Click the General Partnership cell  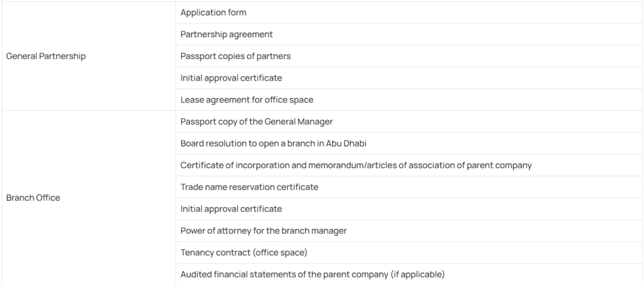click(88, 56)
